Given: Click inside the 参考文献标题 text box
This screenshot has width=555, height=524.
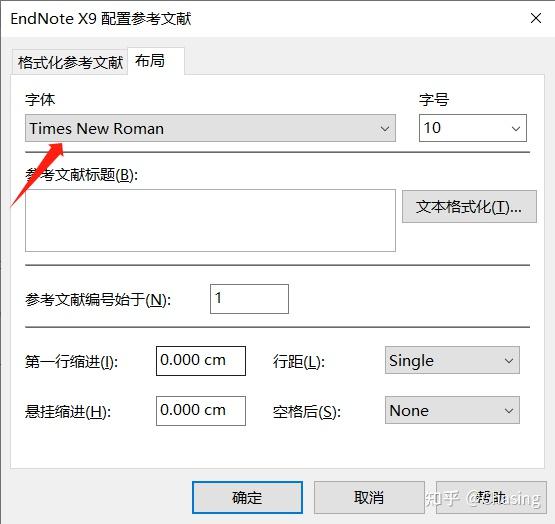Looking at the screenshot, I should pos(210,220).
